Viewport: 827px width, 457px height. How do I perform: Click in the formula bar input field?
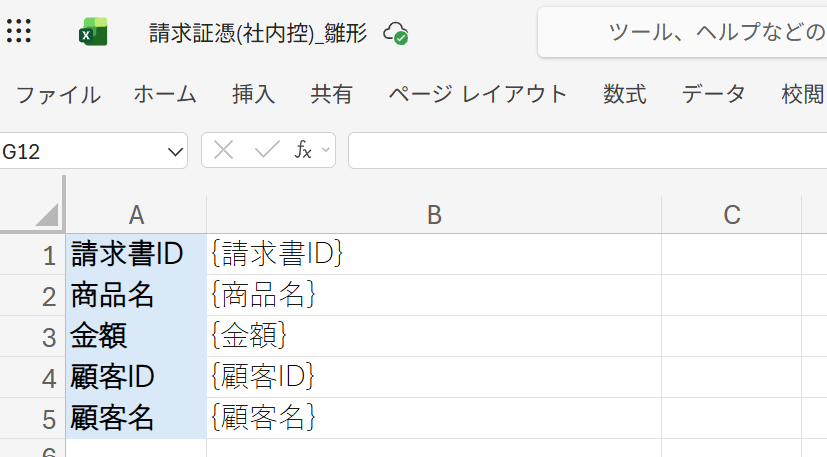(588, 151)
